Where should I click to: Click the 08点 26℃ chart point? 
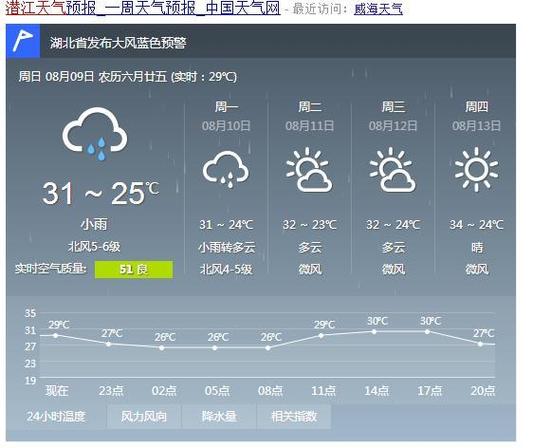pos(268,348)
